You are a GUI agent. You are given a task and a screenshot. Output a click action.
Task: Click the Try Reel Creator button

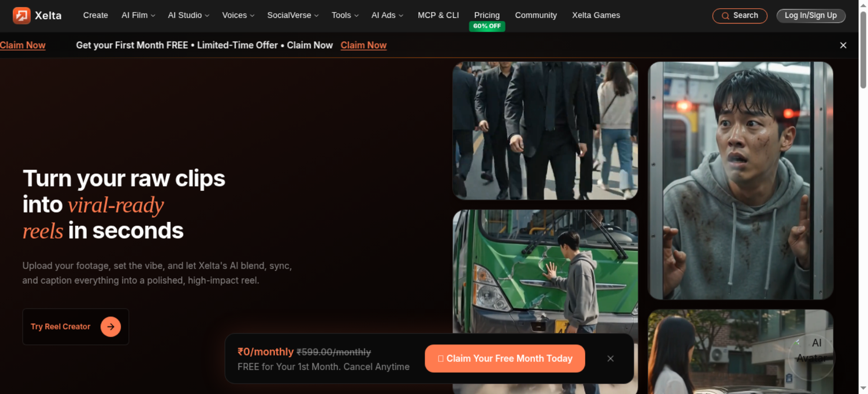coord(76,327)
